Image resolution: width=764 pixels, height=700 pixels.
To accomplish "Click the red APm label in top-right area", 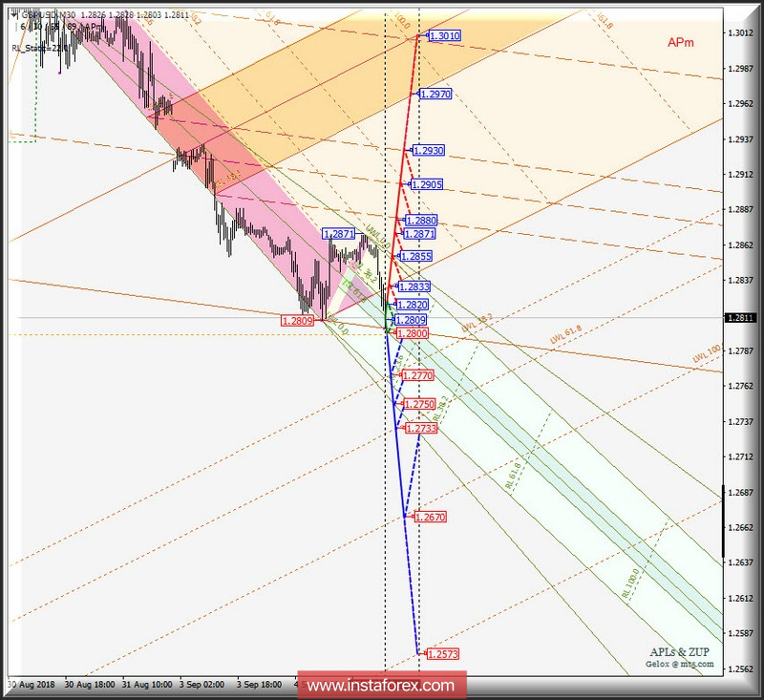I will 679,42.
